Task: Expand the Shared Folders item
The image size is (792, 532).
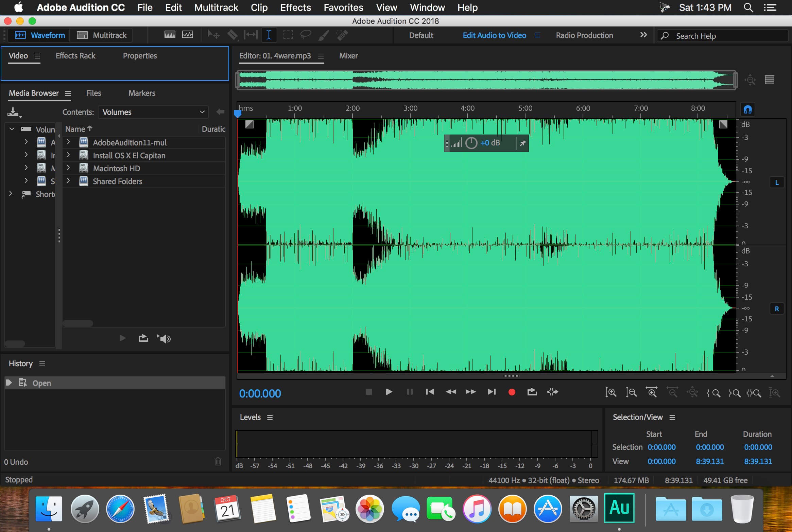Action: point(68,181)
